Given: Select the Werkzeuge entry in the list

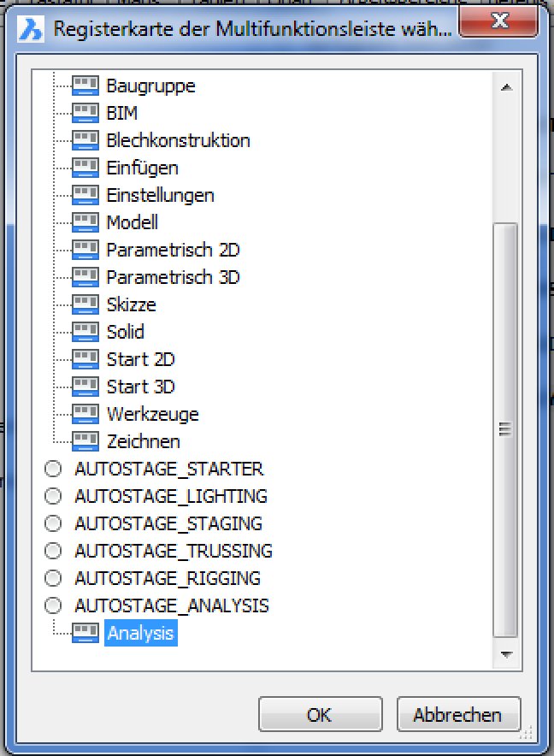Looking at the screenshot, I should point(152,414).
